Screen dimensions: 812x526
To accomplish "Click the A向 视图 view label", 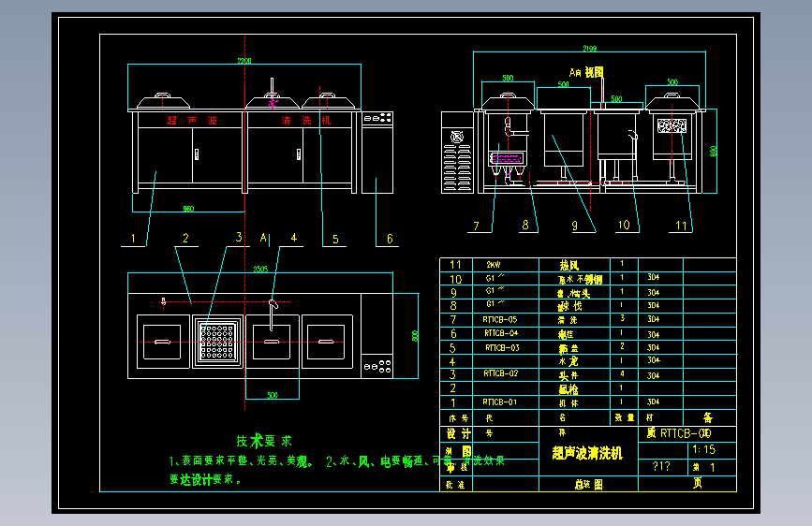I will click(586, 72).
